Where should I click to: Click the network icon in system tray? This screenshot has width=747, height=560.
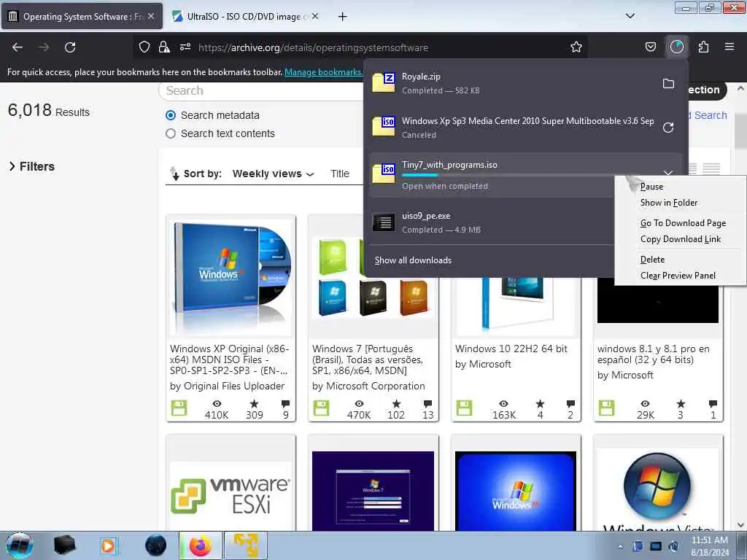click(x=656, y=546)
